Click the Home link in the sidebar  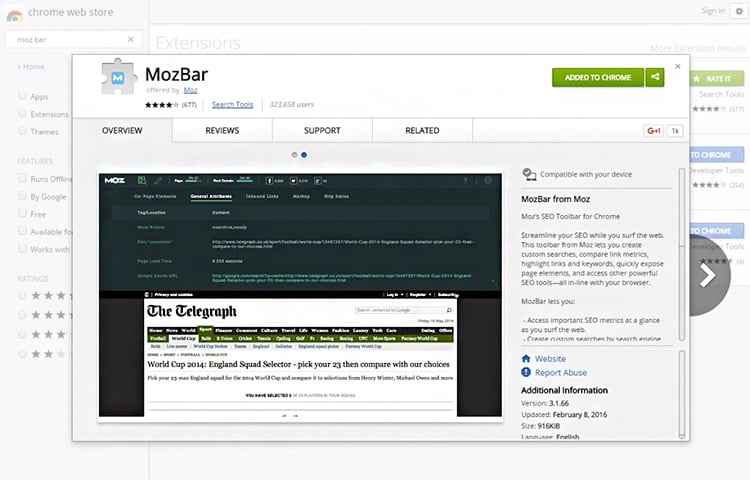click(x=31, y=66)
